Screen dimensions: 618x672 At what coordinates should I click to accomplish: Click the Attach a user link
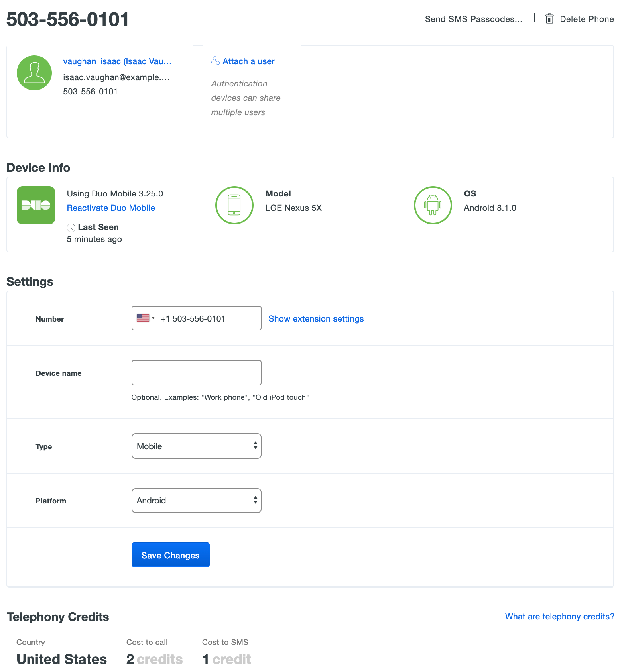[248, 61]
